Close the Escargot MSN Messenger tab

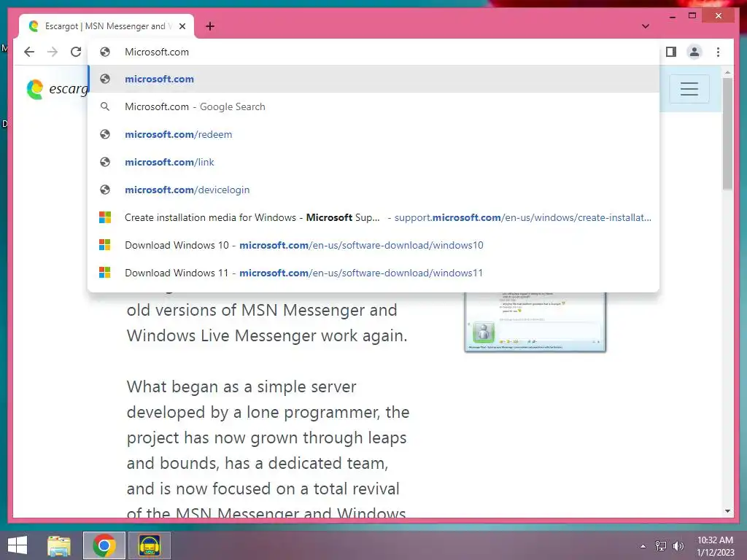[182, 26]
